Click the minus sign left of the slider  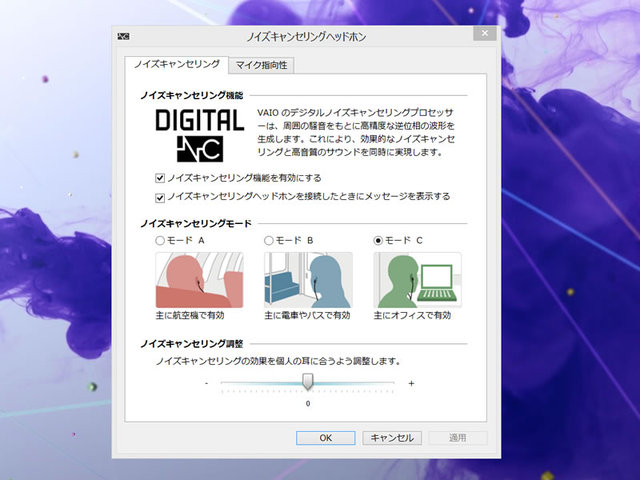coord(206,383)
